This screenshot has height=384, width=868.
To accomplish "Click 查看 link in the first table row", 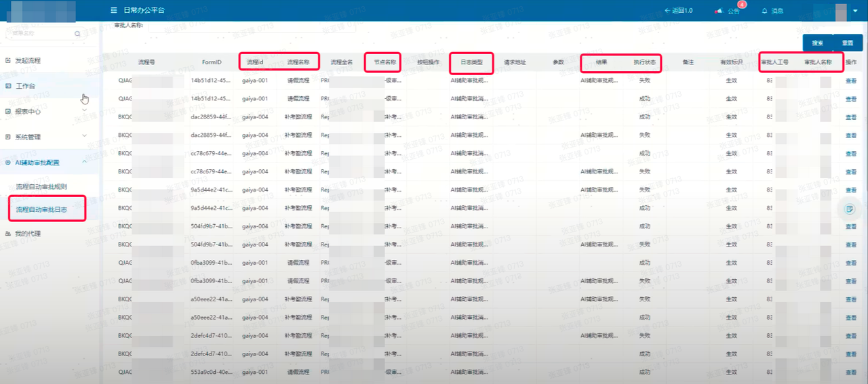I will click(850, 81).
